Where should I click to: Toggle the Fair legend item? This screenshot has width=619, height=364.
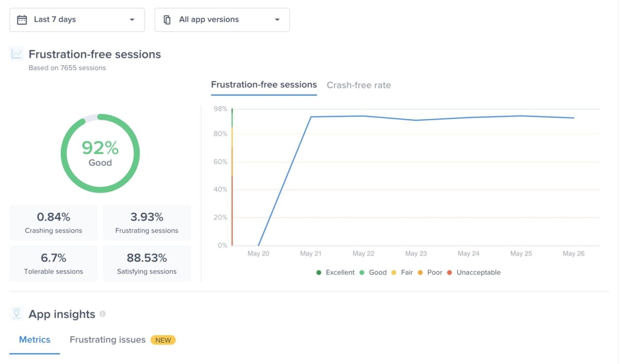pyautogui.click(x=402, y=273)
